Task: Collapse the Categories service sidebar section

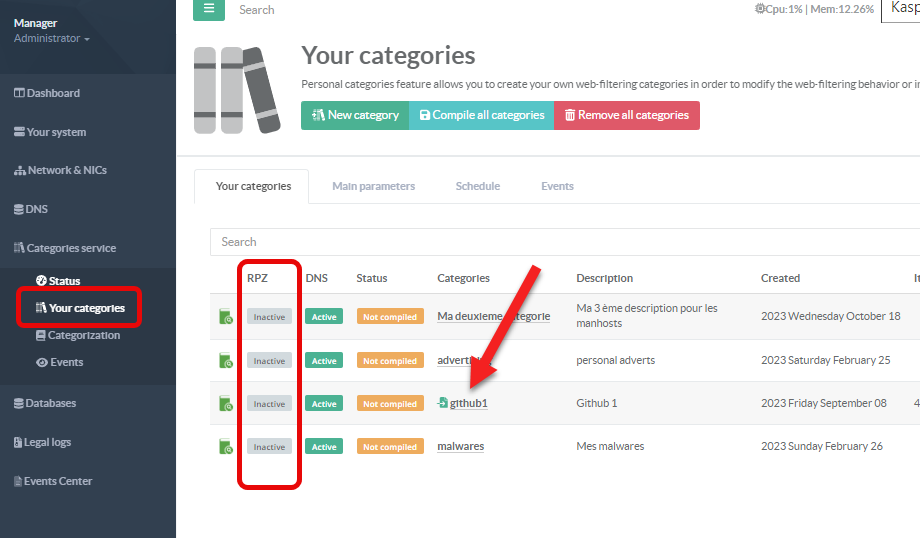Action: (x=70, y=248)
